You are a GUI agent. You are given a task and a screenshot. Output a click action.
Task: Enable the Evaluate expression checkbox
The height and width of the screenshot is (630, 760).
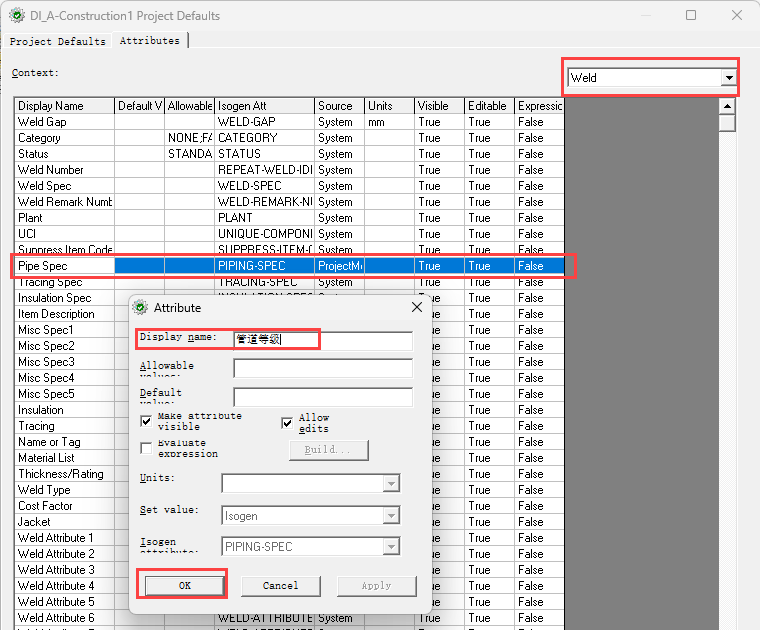pyautogui.click(x=147, y=448)
